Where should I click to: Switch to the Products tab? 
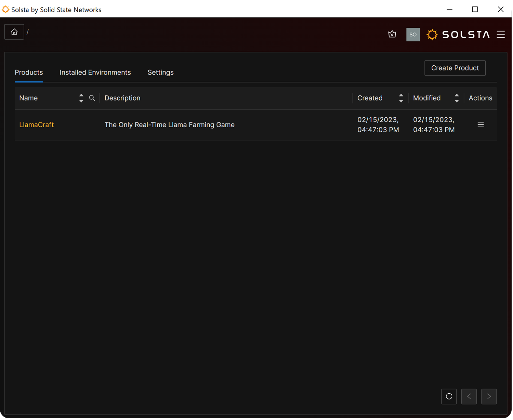click(x=29, y=73)
